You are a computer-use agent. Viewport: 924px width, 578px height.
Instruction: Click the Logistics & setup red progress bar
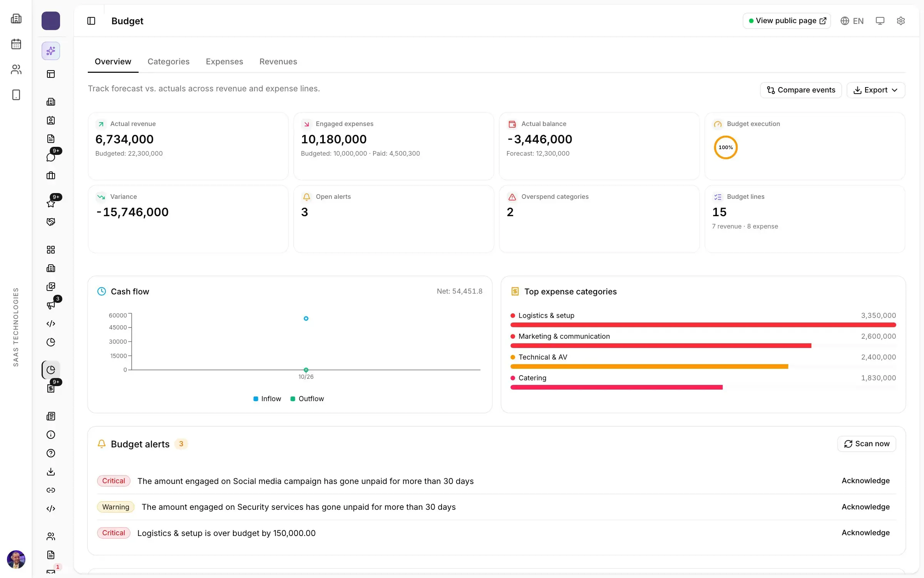tap(703, 325)
